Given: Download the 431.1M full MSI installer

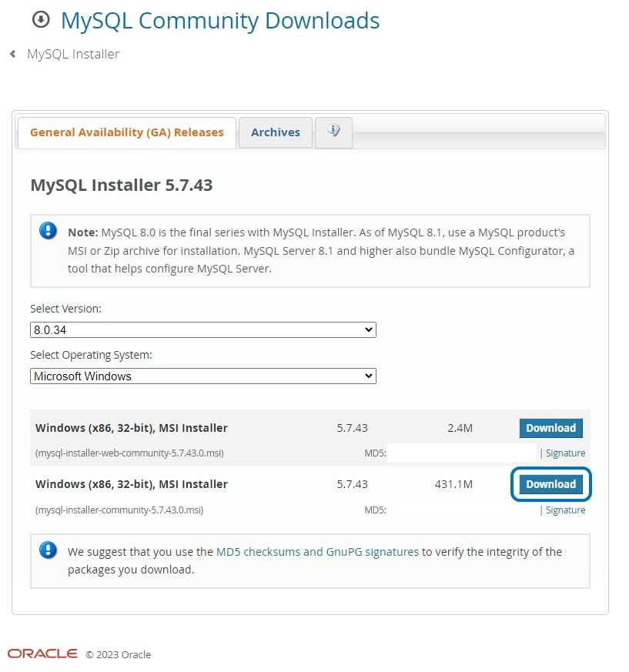Looking at the screenshot, I should click(x=551, y=484).
